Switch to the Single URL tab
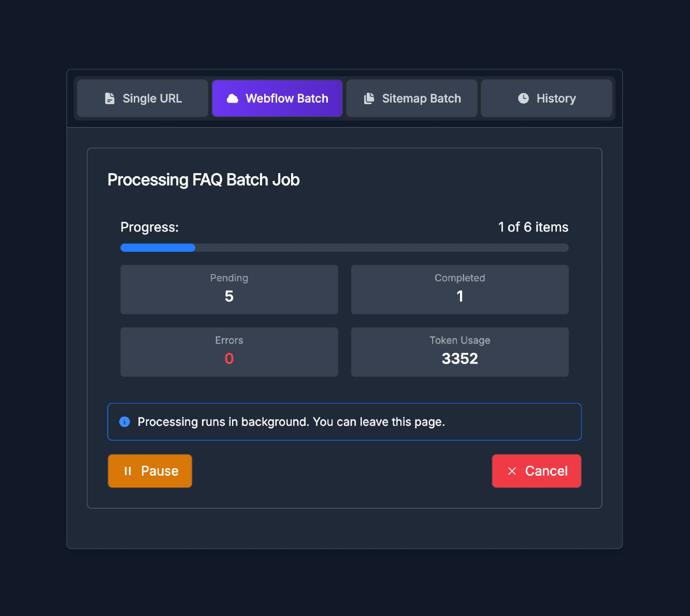690x616 pixels. [x=142, y=98]
